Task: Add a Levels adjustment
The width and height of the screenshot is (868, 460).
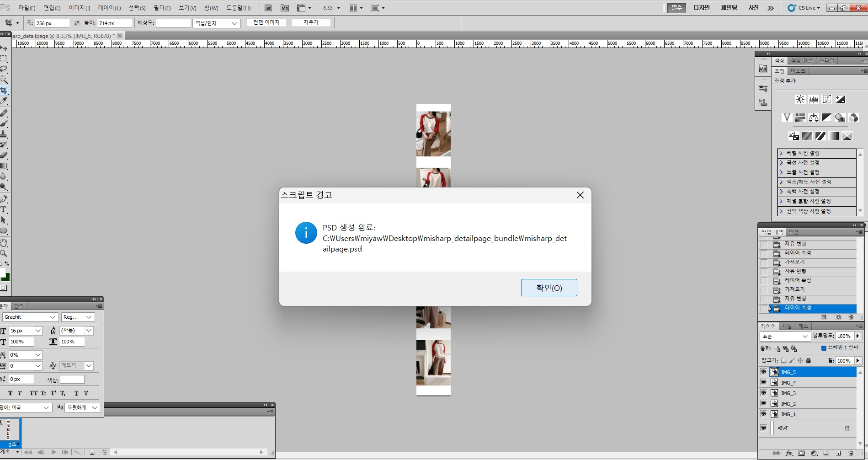Action: tap(813, 99)
